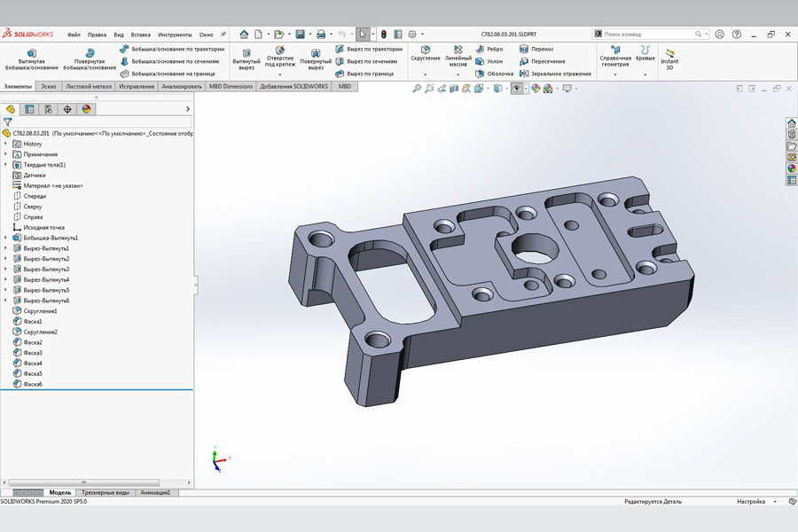Viewport: 798px width, 532px height.
Task: Click the Section View icon
Action: click(454, 89)
